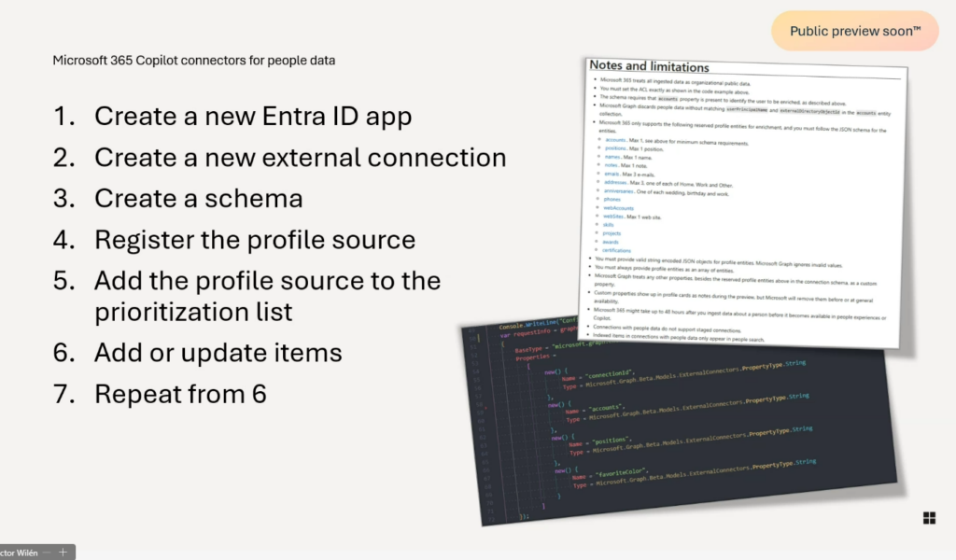Click step 'Add the profile source to the prioritization list'
This screenshot has height=560, width=956.
click(x=267, y=296)
